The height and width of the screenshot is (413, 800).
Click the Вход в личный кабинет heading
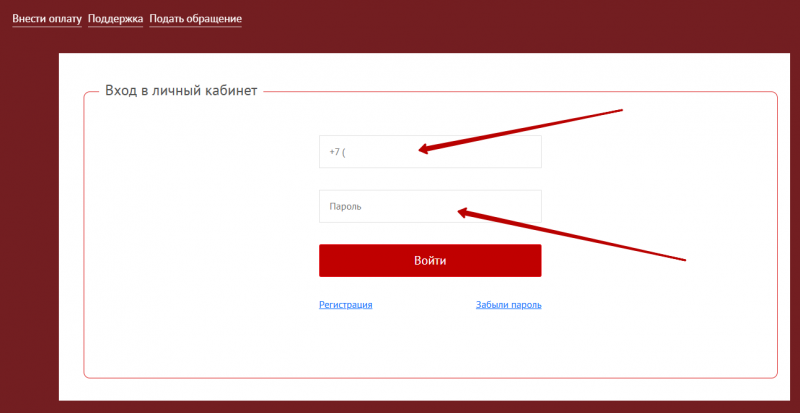pos(181,91)
